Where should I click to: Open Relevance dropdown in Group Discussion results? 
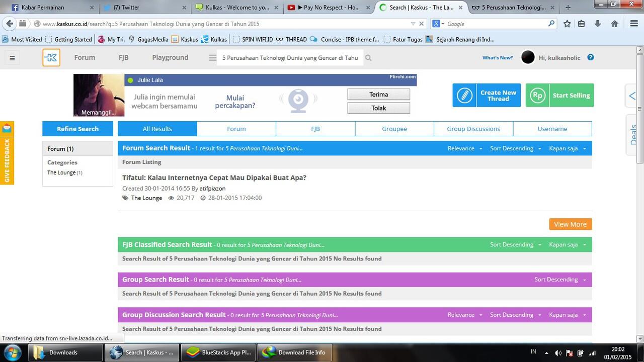point(465,315)
